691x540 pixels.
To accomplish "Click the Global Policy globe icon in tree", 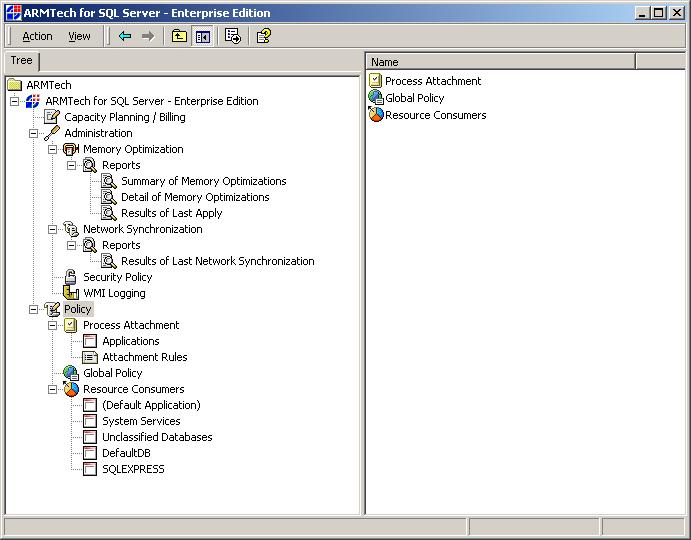I will point(71,373).
